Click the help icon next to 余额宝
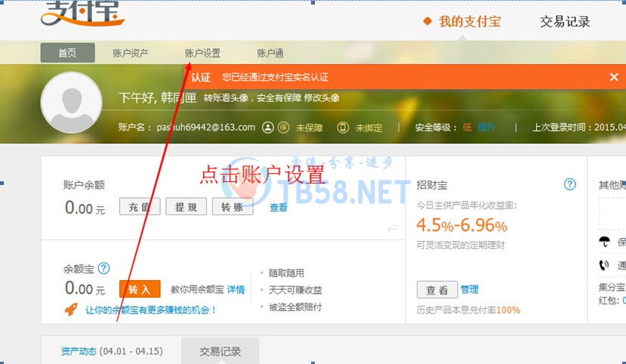The height and width of the screenshot is (364, 626). click(x=103, y=268)
